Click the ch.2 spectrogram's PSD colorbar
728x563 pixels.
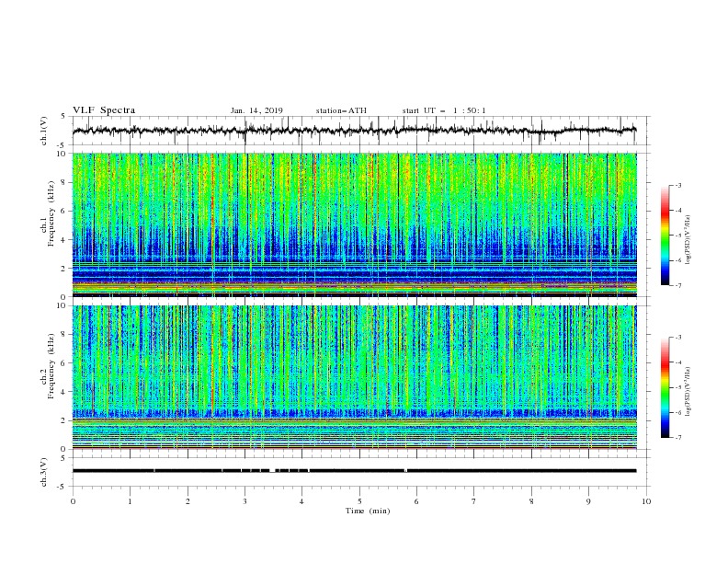click(665, 387)
